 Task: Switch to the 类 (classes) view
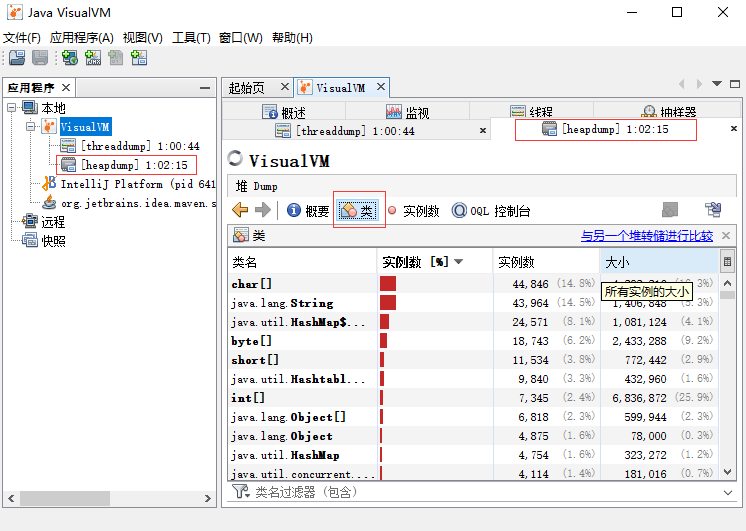coord(358,210)
